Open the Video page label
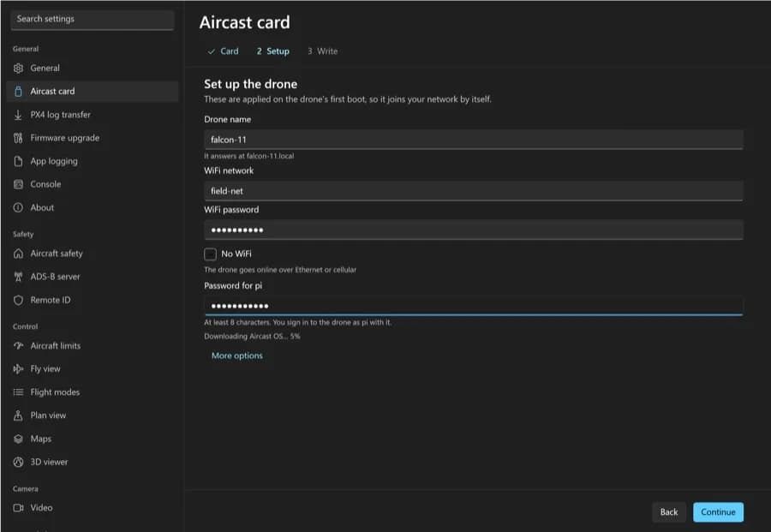Screen dimensions: 771x532 tap(41, 507)
